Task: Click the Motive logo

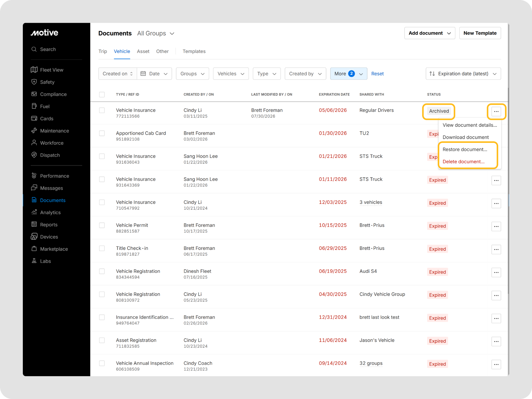Action: 44,33
